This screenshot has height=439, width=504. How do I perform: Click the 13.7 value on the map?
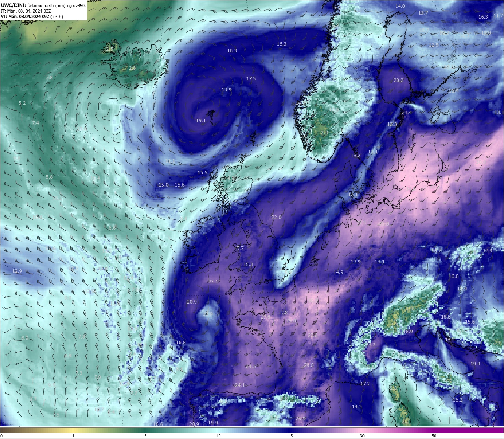click(x=423, y=13)
